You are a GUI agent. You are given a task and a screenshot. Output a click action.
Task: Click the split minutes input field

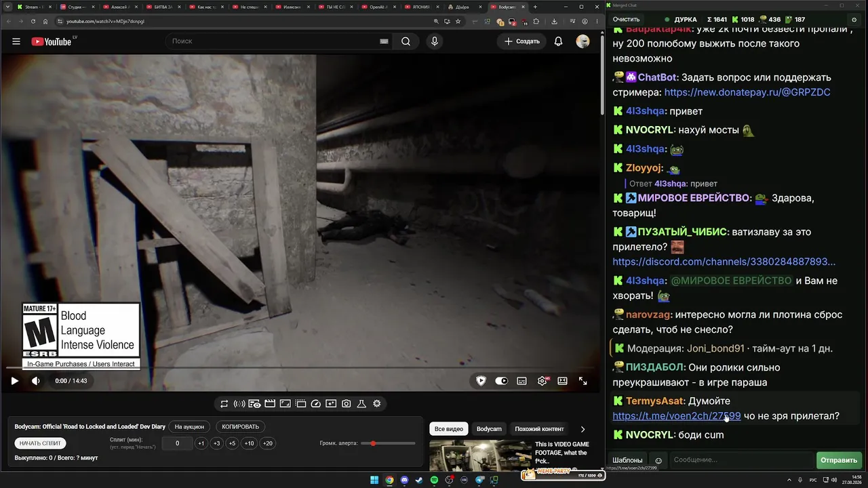pos(178,443)
